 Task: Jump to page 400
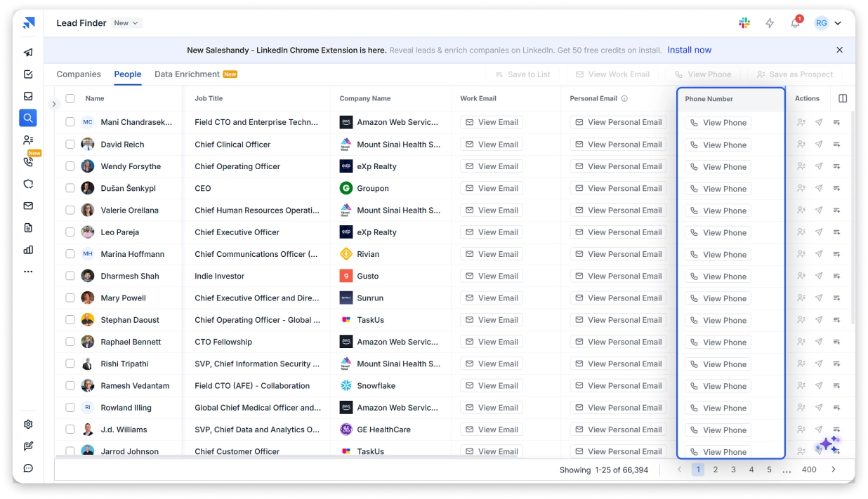(809, 470)
